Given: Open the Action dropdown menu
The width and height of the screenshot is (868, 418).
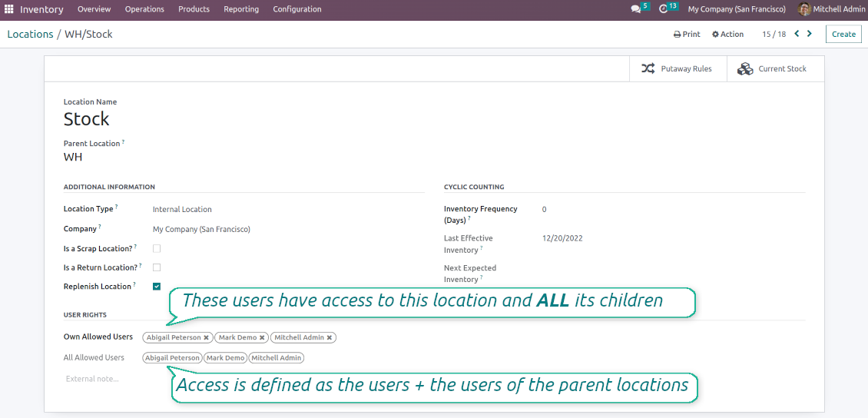Looking at the screenshot, I should click(x=728, y=35).
